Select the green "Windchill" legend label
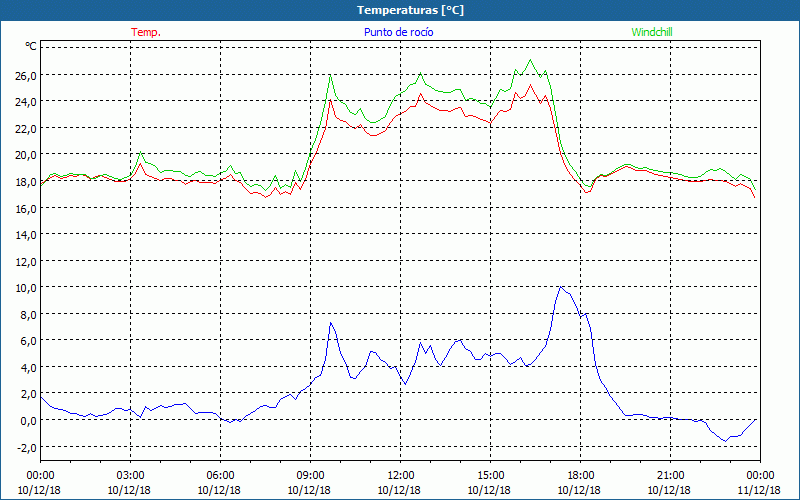This screenshot has height=500, width=800. tap(652, 32)
